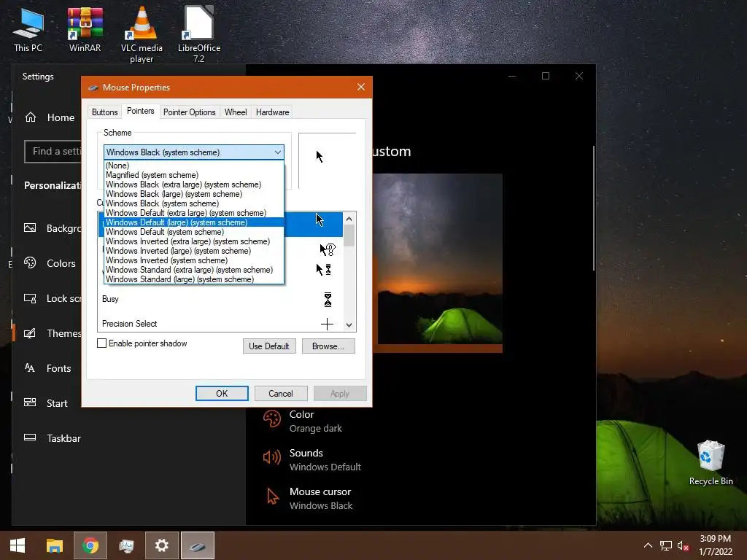Select Windows Standard (extra large) scheme
The image size is (747, 560).
(x=194, y=270)
